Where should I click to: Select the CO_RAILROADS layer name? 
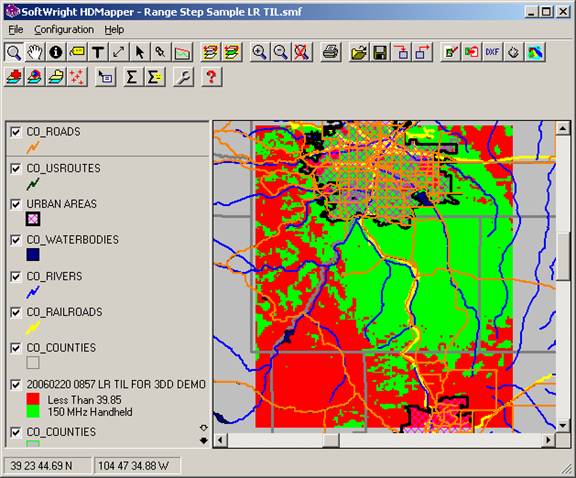65,312
